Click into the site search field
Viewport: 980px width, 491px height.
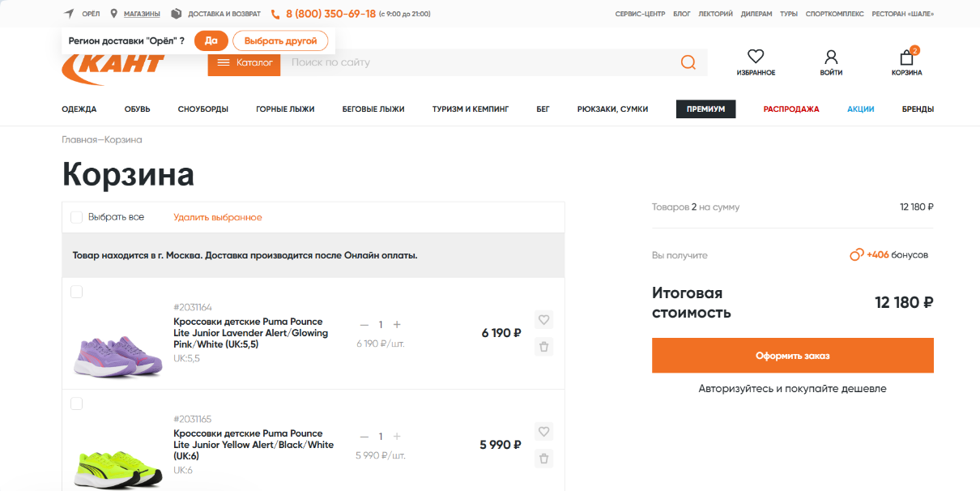click(x=478, y=62)
